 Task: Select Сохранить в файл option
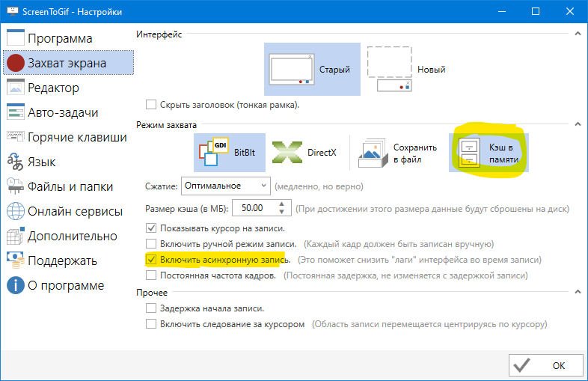point(399,153)
